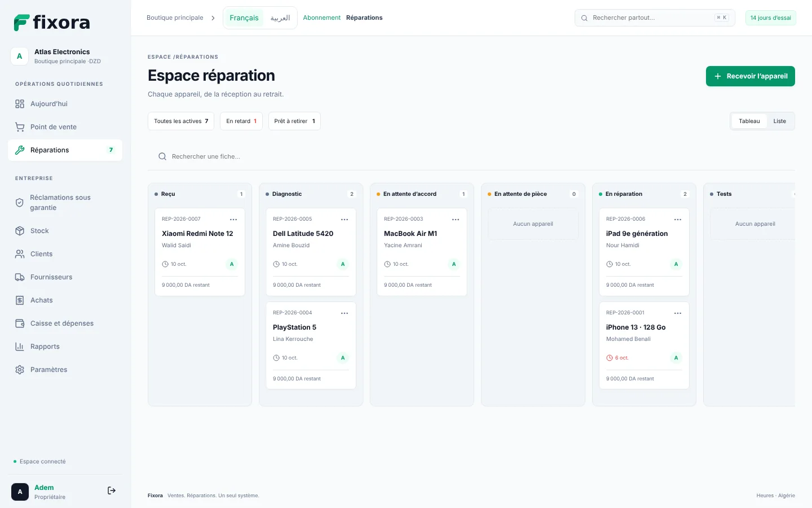The image size is (812, 508).
Task: Go to Réparations in sidebar
Action: (x=65, y=150)
